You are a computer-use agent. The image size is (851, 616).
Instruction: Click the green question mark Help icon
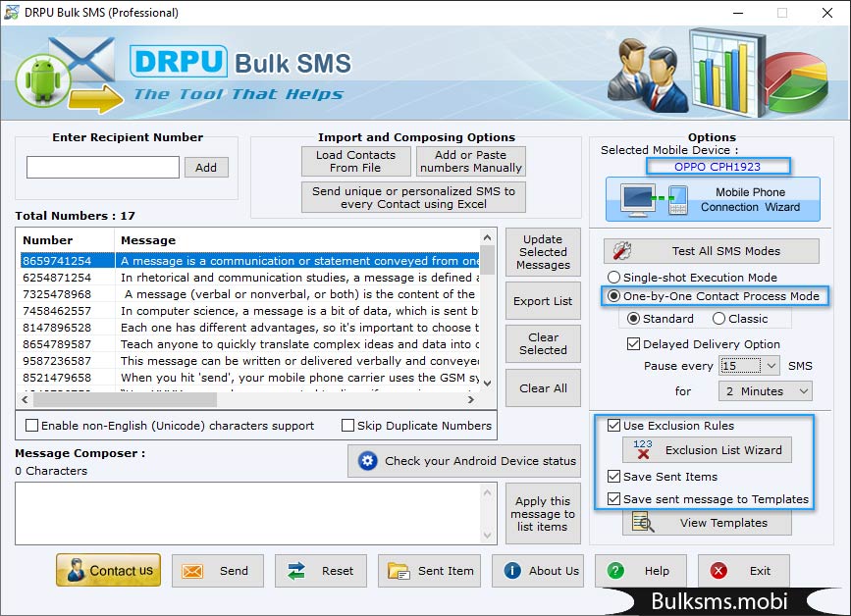[615, 571]
